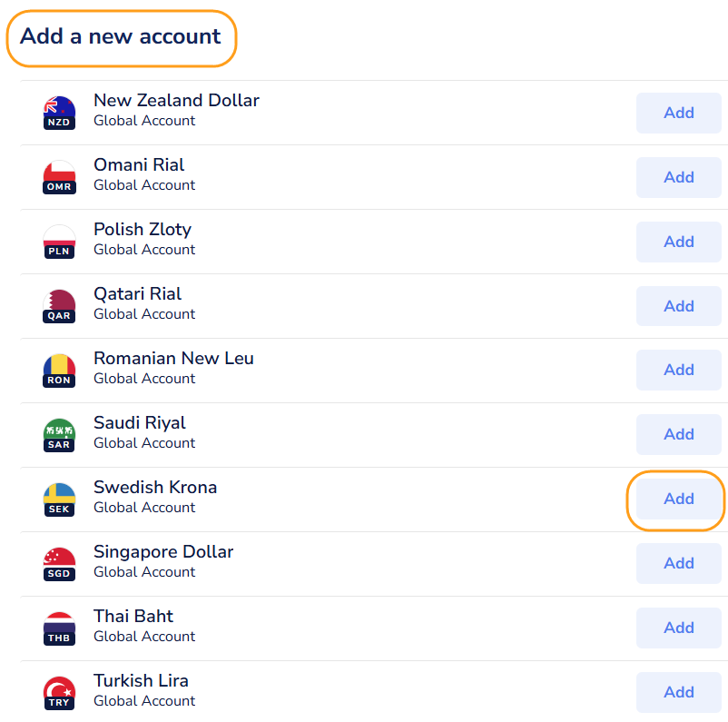728x722 pixels.
Task: Click the Omani Rial OMR flag icon
Action: (x=59, y=177)
